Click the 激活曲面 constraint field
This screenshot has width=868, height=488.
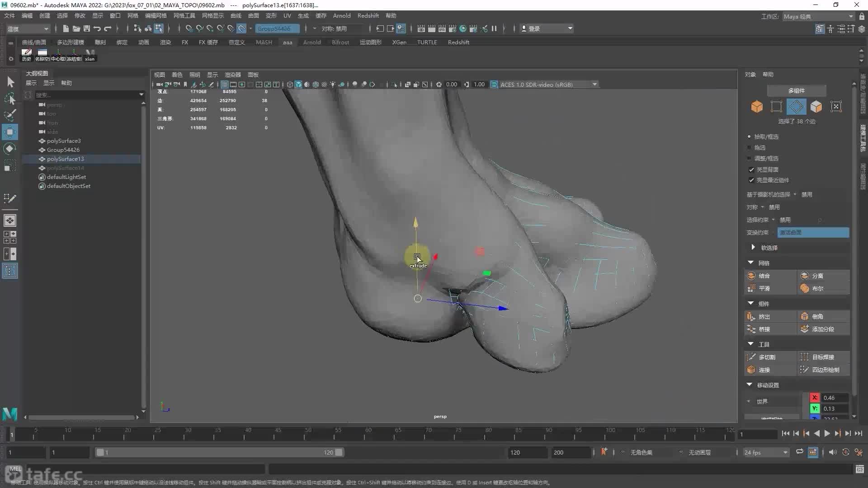813,232
